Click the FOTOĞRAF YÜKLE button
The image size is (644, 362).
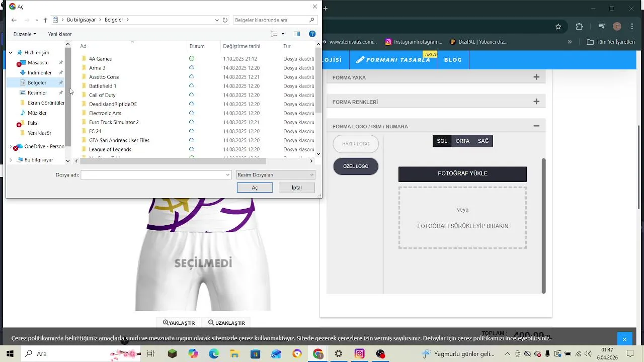pyautogui.click(x=462, y=174)
